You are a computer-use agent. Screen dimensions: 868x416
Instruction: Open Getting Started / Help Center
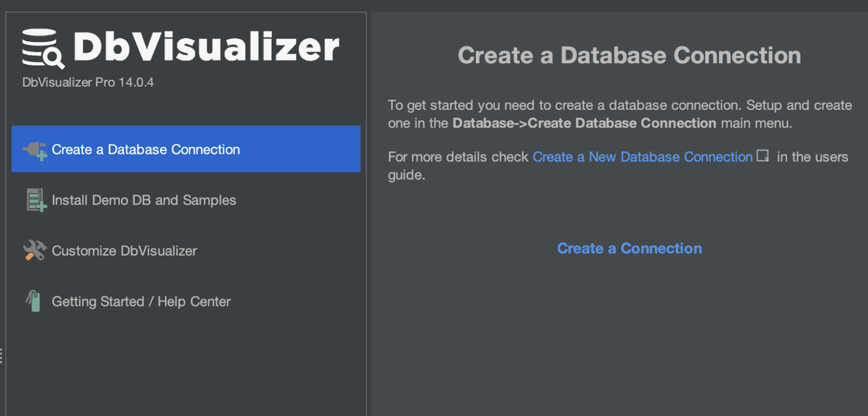(x=141, y=301)
